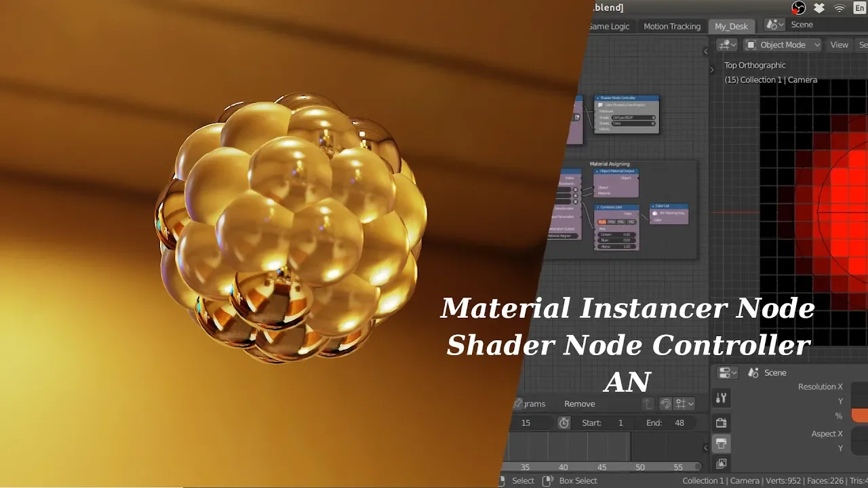Screen dimensions: 868x488
Task: Click the Material Asigning frame label
Action: pyautogui.click(x=610, y=164)
